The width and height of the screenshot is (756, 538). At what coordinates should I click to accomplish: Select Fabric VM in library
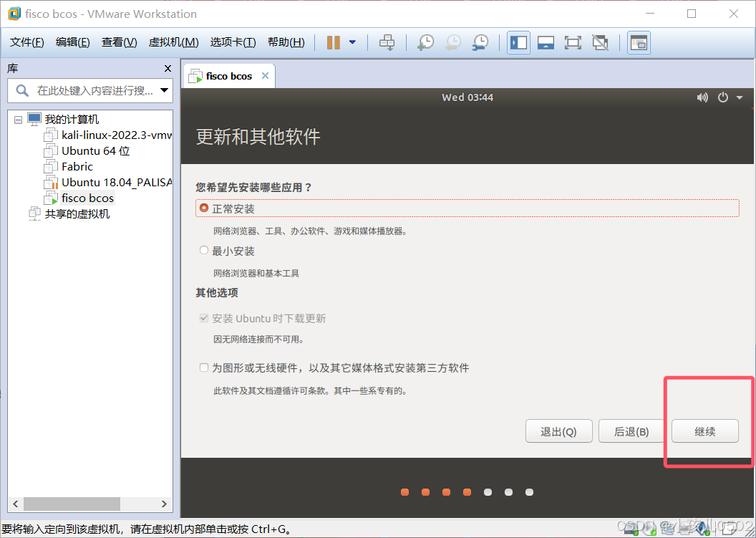pos(69,167)
